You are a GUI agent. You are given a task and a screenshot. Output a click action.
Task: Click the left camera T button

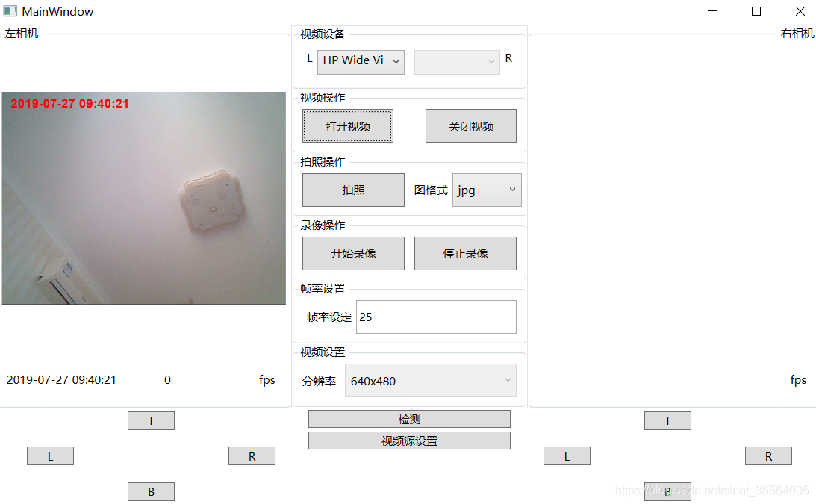(151, 420)
